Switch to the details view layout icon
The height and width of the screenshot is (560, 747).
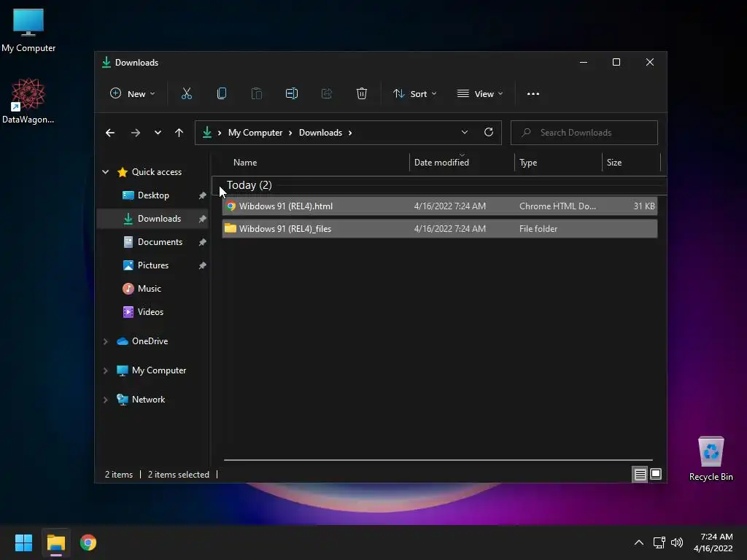coord(640,474)
